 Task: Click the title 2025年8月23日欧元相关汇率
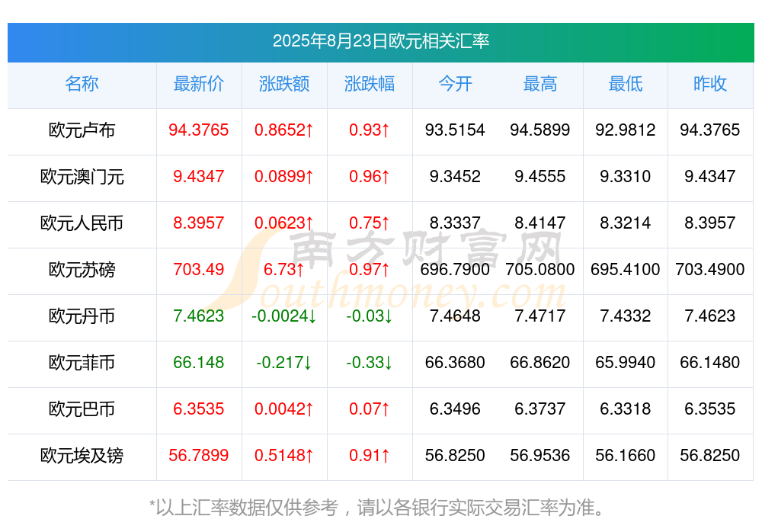(x=380, y=41)
